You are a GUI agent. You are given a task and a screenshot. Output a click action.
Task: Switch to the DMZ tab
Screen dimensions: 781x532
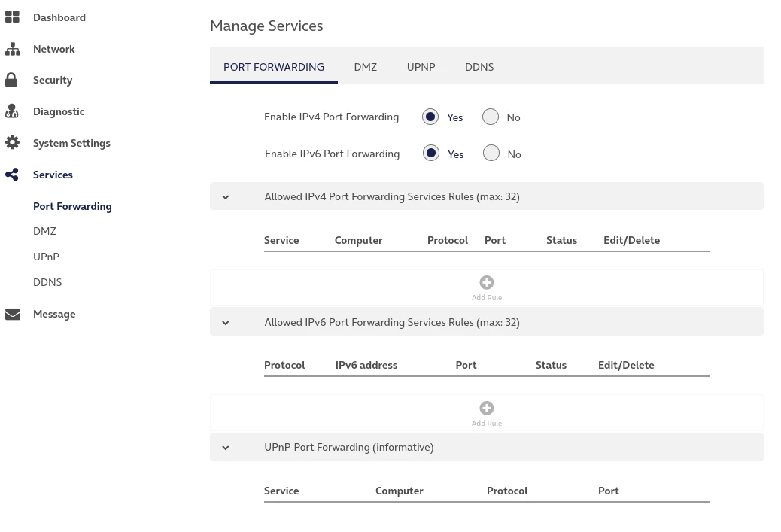[365, 67]
